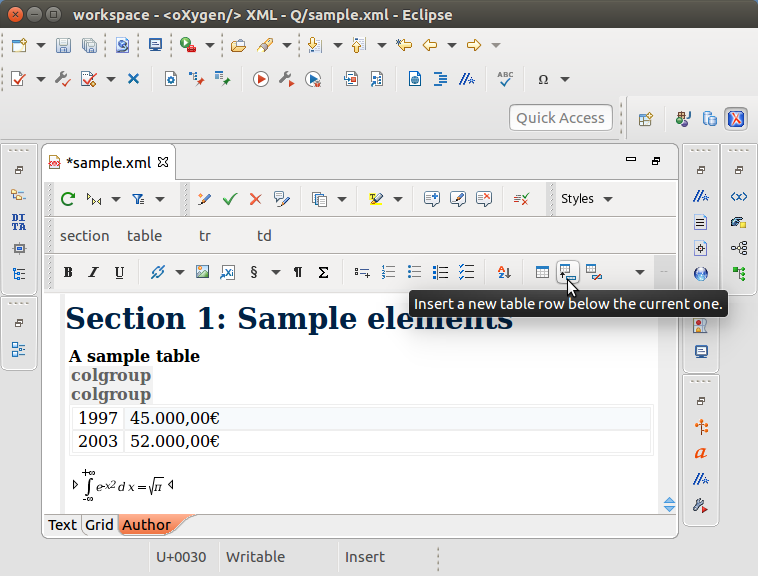Screen dimensions: 758x576
Task: Insert a section with the § icon
Action: pos(254,273)
